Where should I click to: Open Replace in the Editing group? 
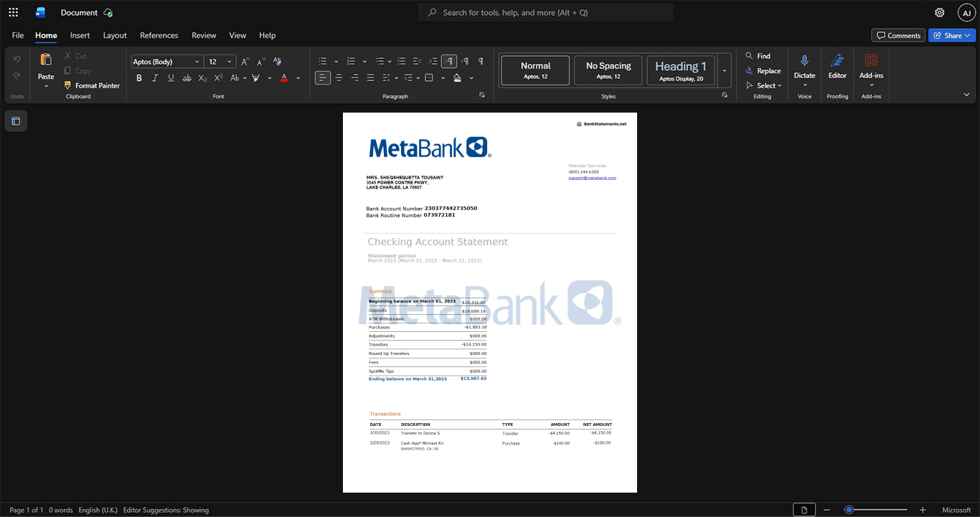pyautogui.click(x=763, y=71)
